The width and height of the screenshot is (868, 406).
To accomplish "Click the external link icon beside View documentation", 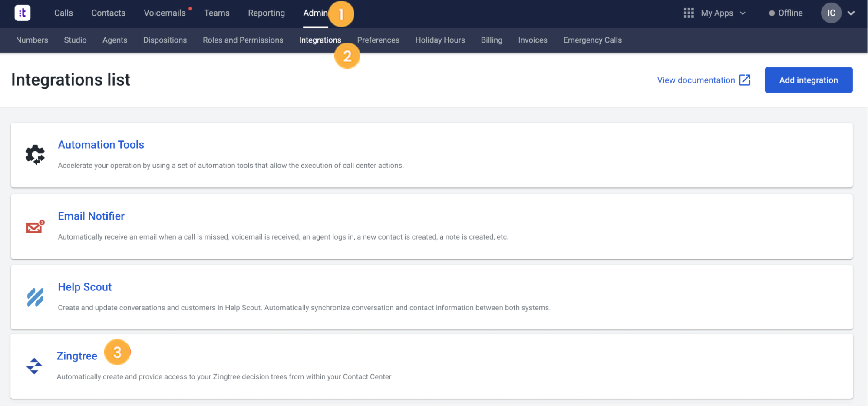I will pos(745,80).
